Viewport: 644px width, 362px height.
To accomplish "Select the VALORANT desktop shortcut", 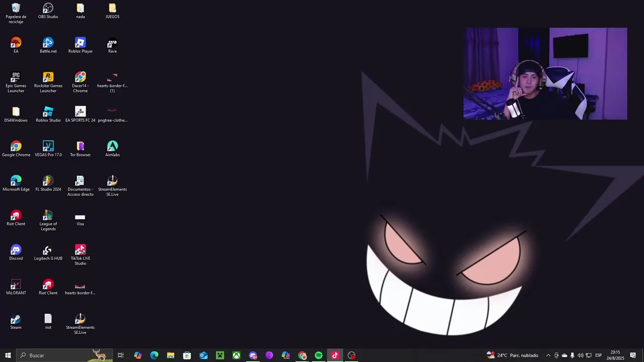I will point(16,288).
